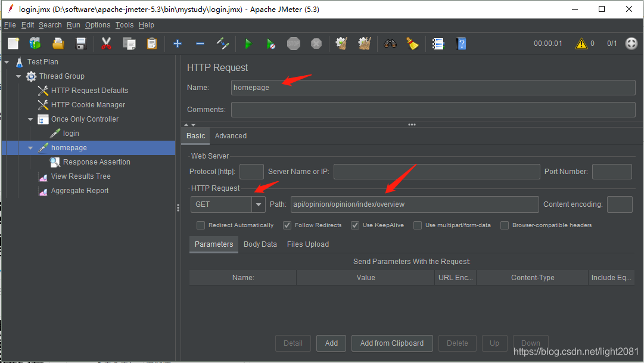644x363 pixels.
Task: Click the yellow warning log icon
Action: (x=581, y=43)
